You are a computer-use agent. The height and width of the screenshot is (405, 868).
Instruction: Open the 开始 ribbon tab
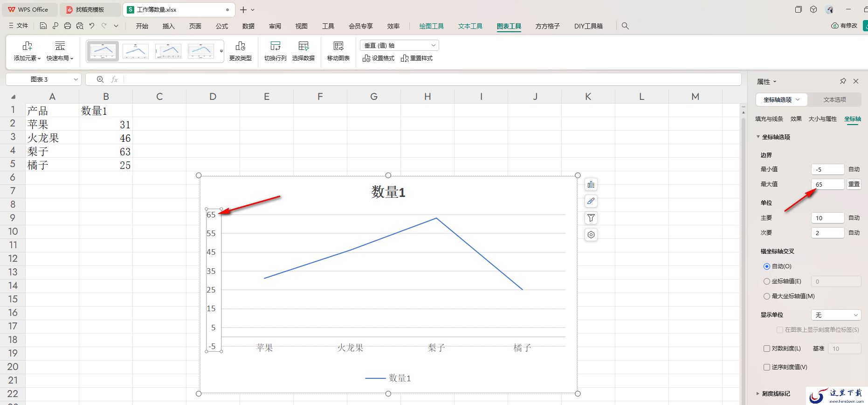tap(142, 26)
